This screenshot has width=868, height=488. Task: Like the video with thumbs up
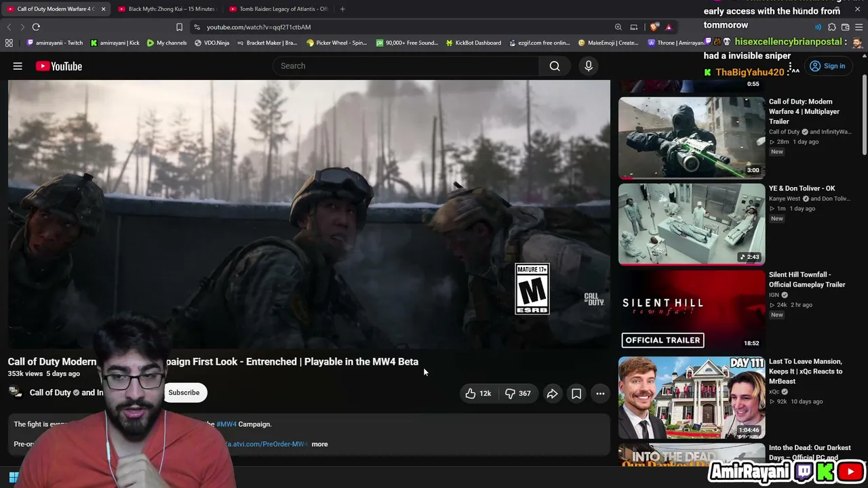pos(478,393)
